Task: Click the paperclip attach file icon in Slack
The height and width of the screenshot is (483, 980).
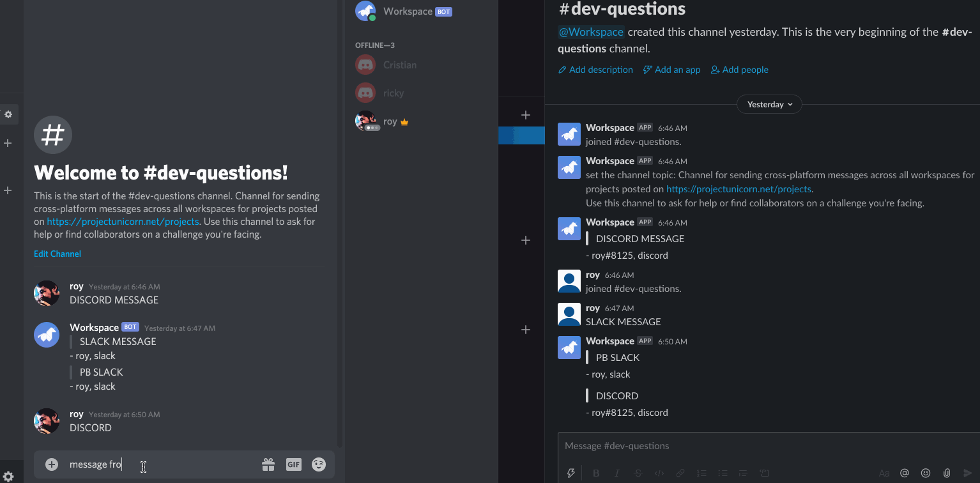Action: coord(947,473)
